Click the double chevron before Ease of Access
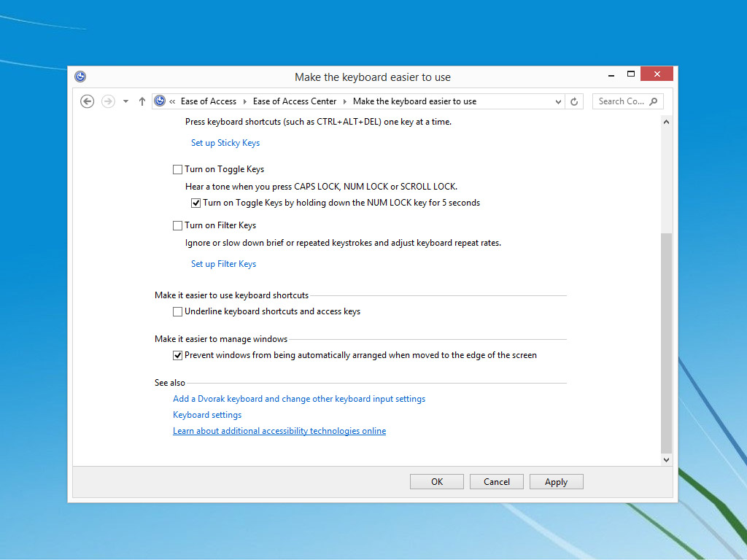This screenshot has width=747, height=560. tap(172, 101)
